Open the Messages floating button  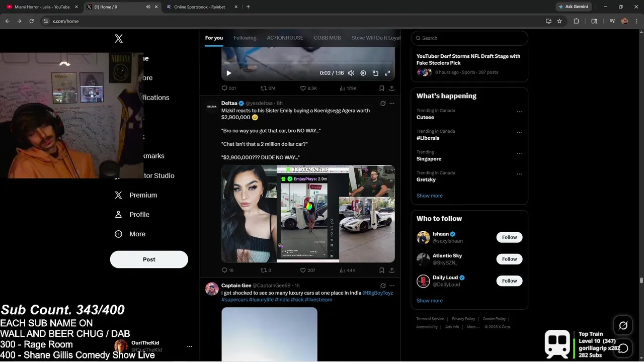click(623, 348)
